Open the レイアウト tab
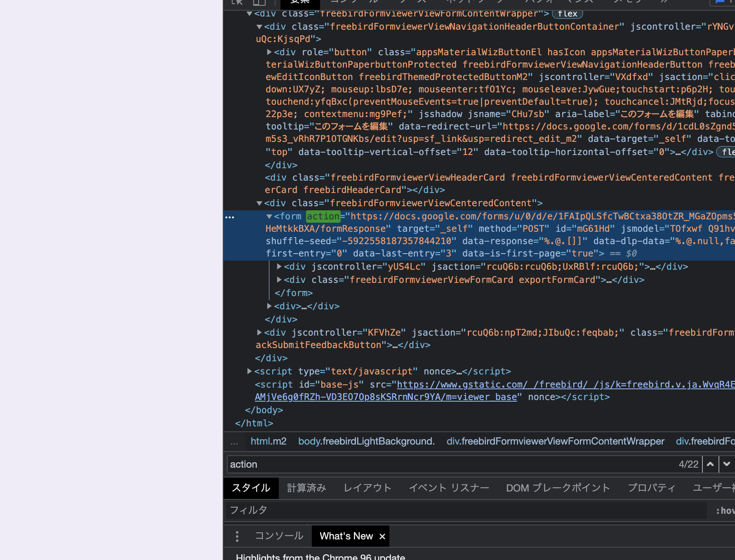 [367, 488]
